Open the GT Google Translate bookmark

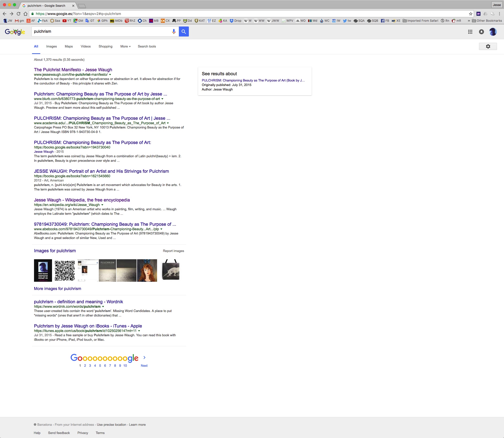coord(90,21)
